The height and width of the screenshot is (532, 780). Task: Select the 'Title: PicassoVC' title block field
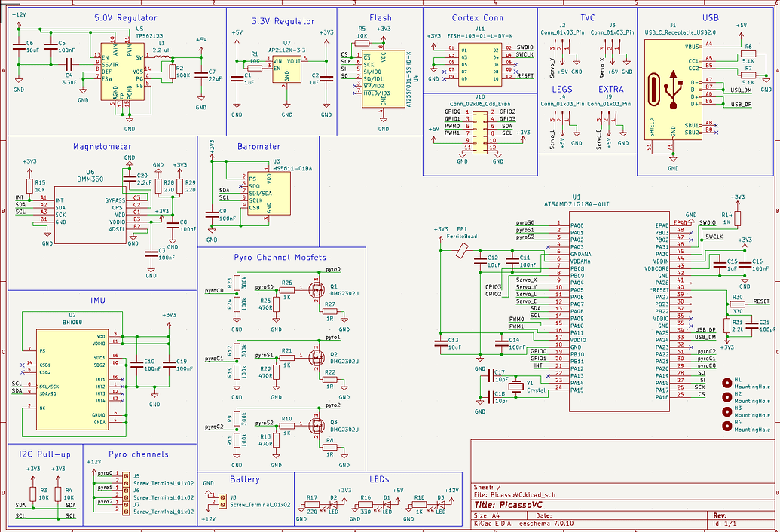tap(509, 505)
